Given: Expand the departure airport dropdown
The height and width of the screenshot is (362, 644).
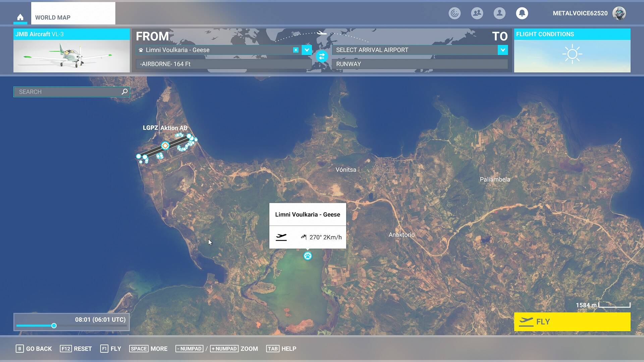Looking at the screenshot, I should [x=307, y=50].
